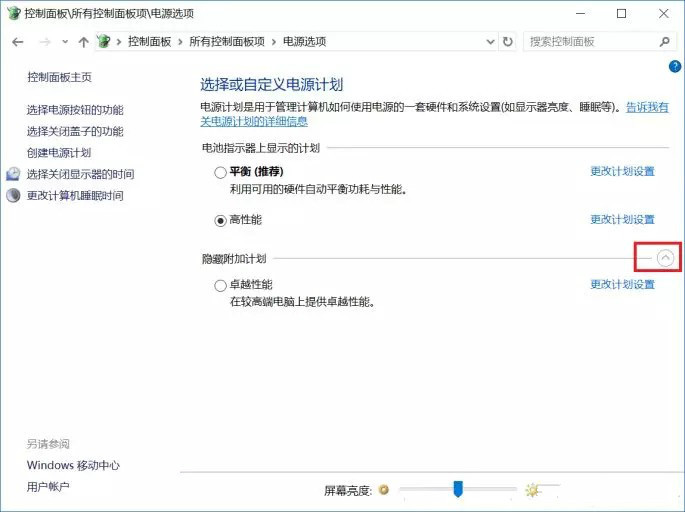
Task: Change plan settings for 平衡 plan
Action: pos(623,171)
